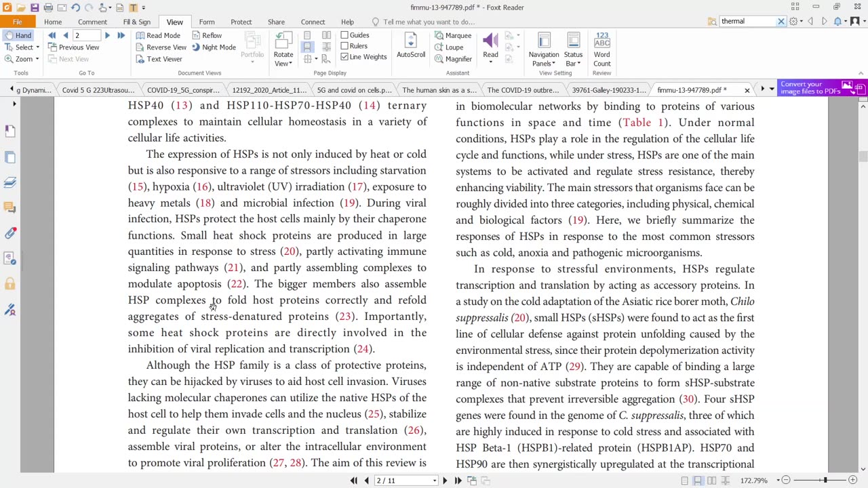This screenshot has width=868, height=488.
Task: Switch to COVID-19_5G_conspir document tab
Action: pos(182,89)
